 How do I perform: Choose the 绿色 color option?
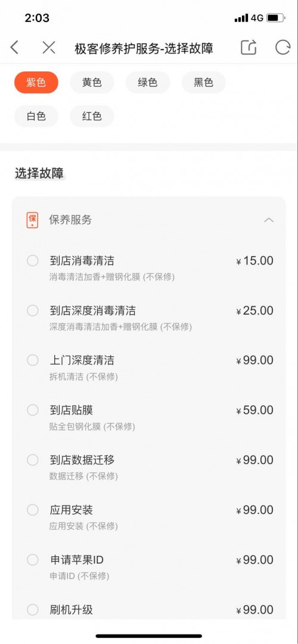148,83
